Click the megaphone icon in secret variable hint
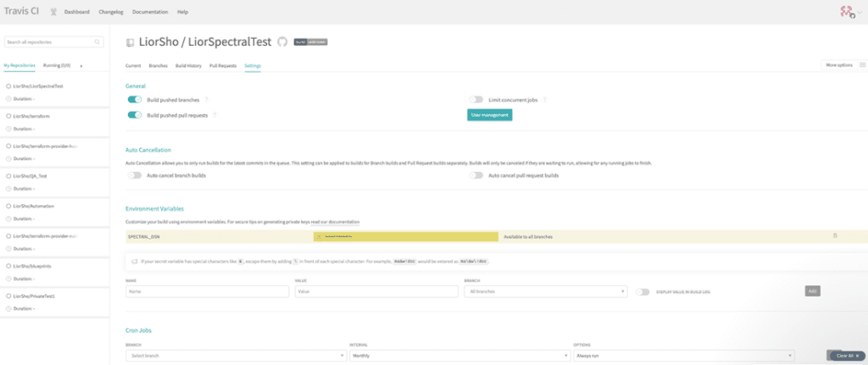The height and width of the screenshot is (365, 868). click(x=135, y=262)
